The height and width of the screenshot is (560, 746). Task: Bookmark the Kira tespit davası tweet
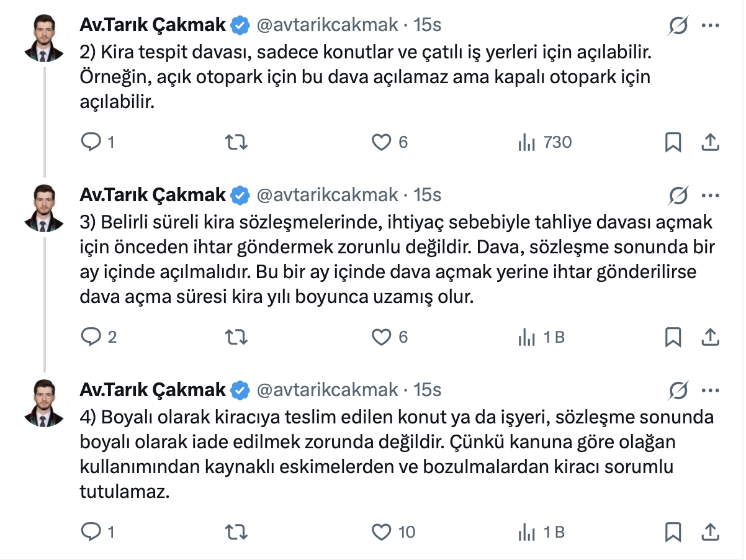[x=673, y=143]
